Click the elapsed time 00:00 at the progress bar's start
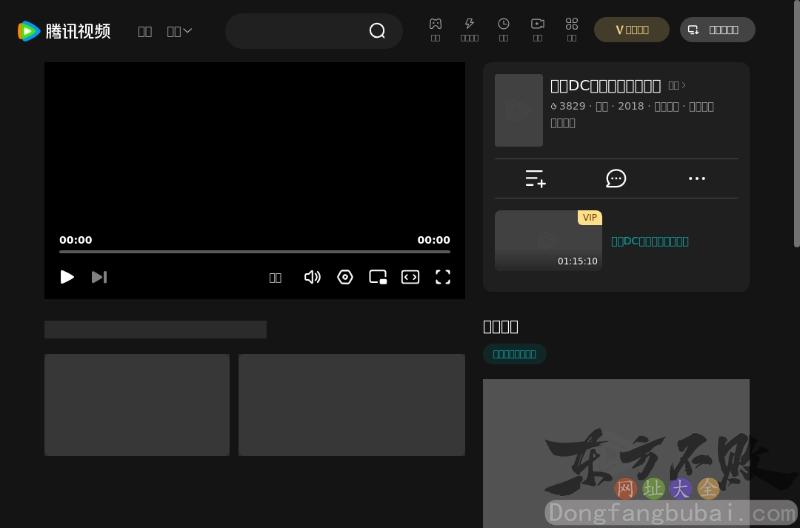Screen dimensions: 800x528 [76, 240]
